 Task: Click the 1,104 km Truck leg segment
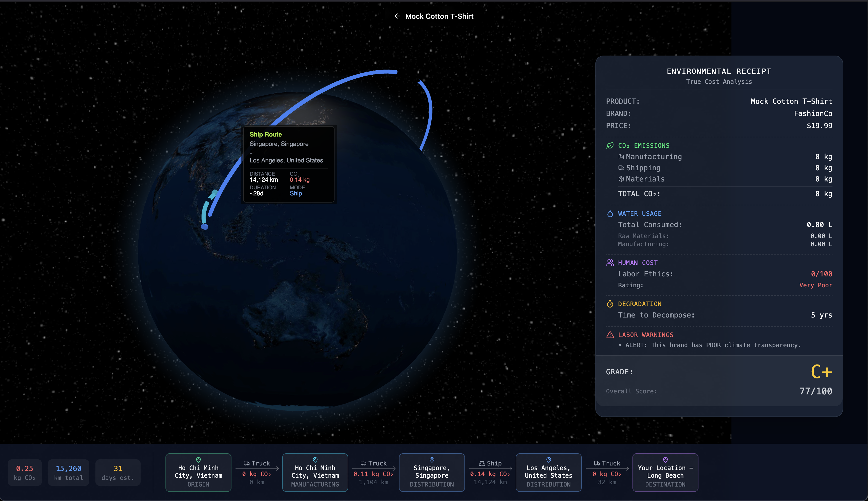tap(373, 473)
